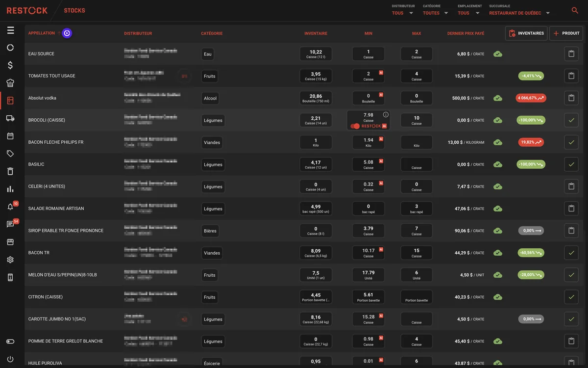Open the Catégorie filter dropdown

click(436, 13)
